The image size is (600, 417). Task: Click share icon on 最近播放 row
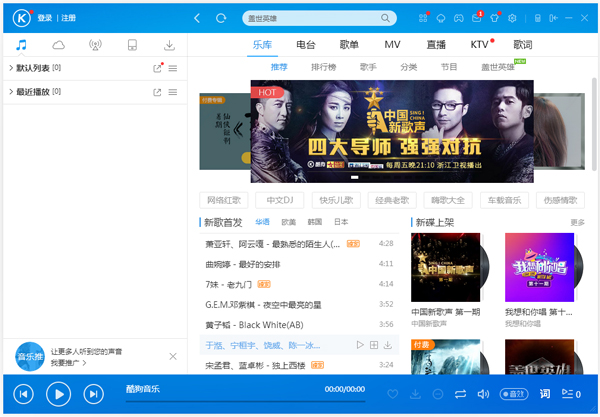pos(157,92)
